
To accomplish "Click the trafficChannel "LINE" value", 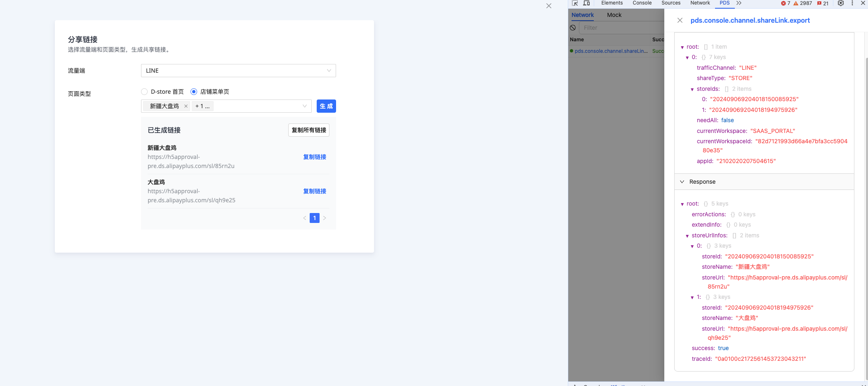I will click(748, 68).
